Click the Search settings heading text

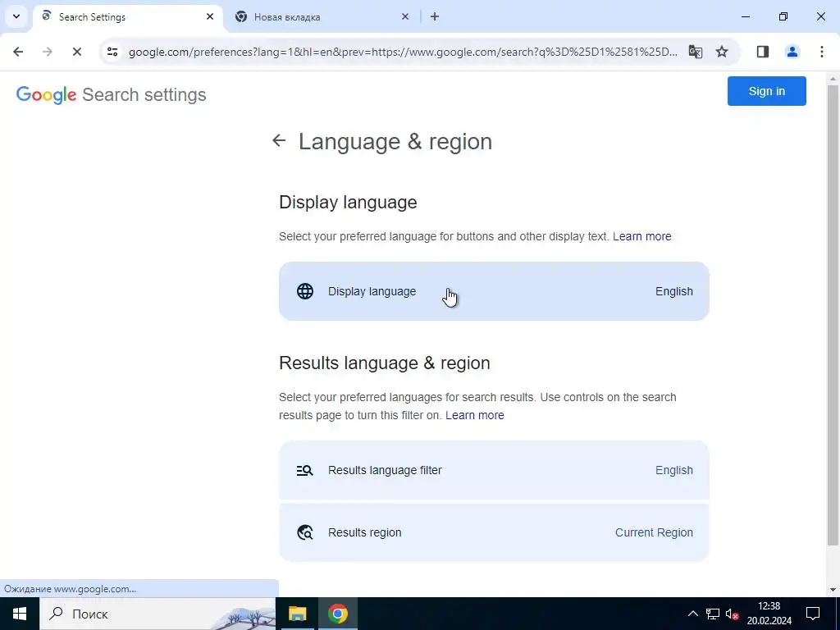pos(144,95)
